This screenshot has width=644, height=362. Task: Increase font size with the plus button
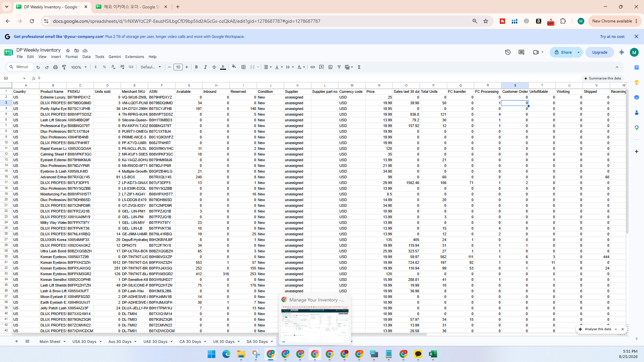click(187, 67)
